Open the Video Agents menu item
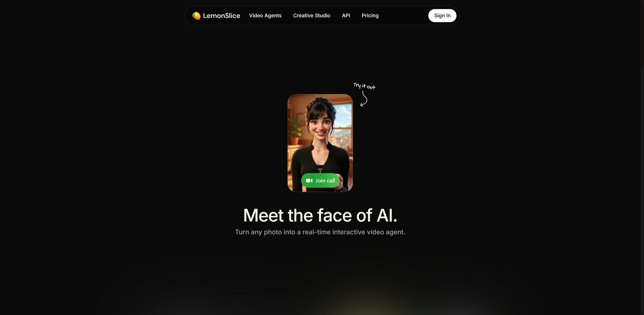Viewport: 644px width, 315px height. [265, 15]
